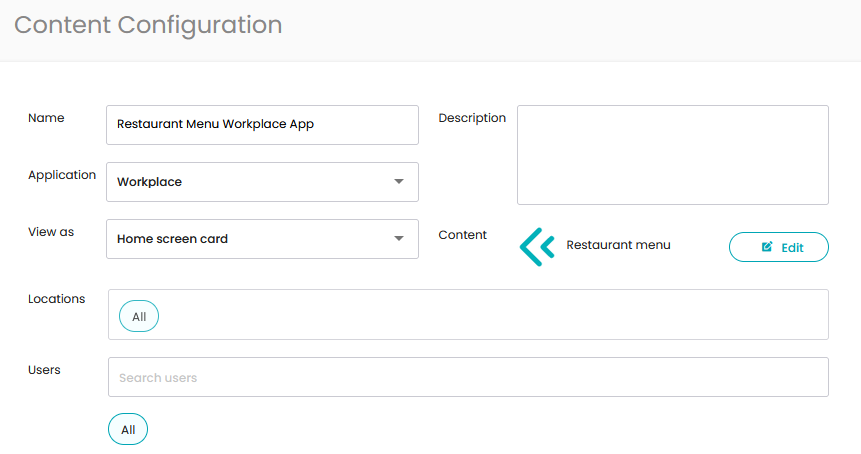Click the View as field label

[x=51, y=232]
